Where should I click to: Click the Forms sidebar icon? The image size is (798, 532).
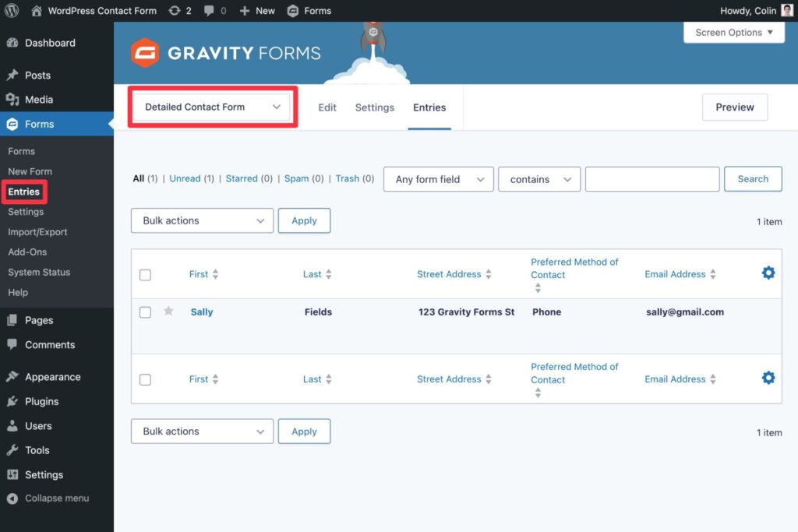12,124
